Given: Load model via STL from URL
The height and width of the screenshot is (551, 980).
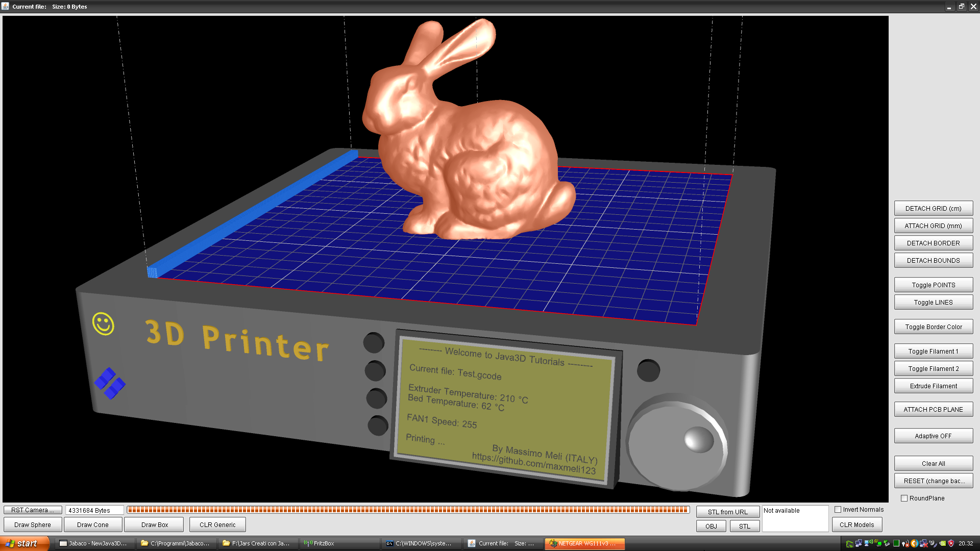Looking at the screenshot, I should coord(727,512).
